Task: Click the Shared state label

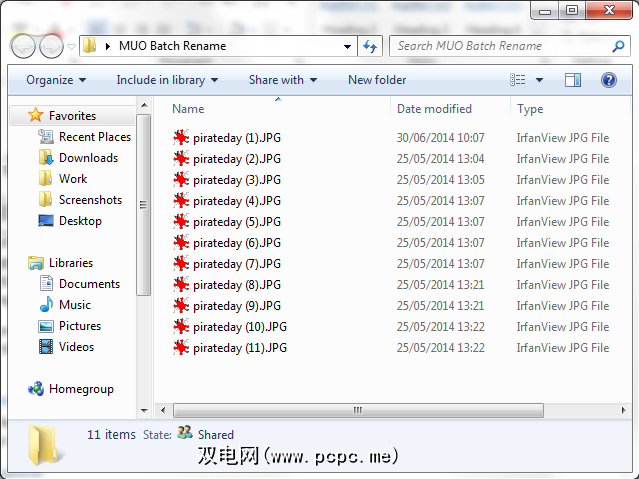Action: click(x=216, y=435)
